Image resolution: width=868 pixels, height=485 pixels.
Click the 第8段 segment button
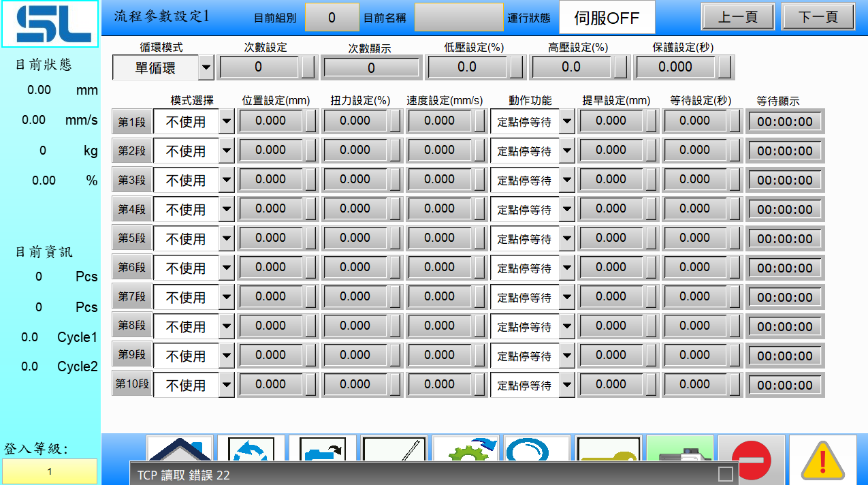coord(132,326)
